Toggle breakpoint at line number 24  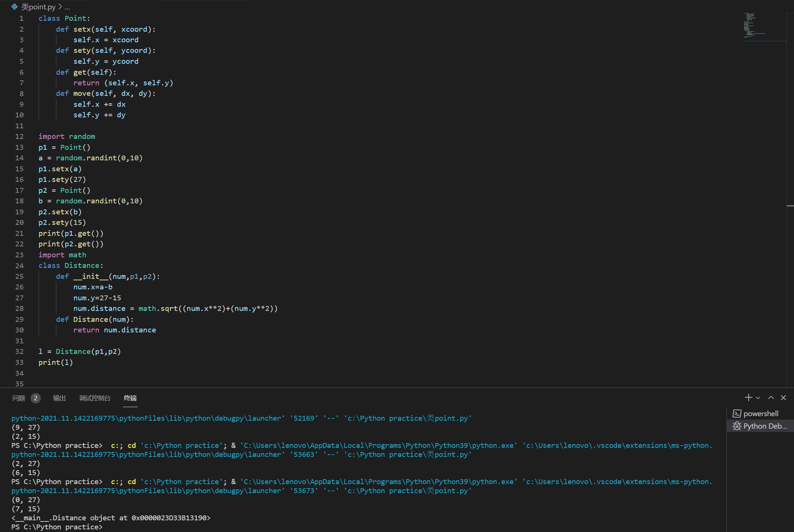point(8,266)
